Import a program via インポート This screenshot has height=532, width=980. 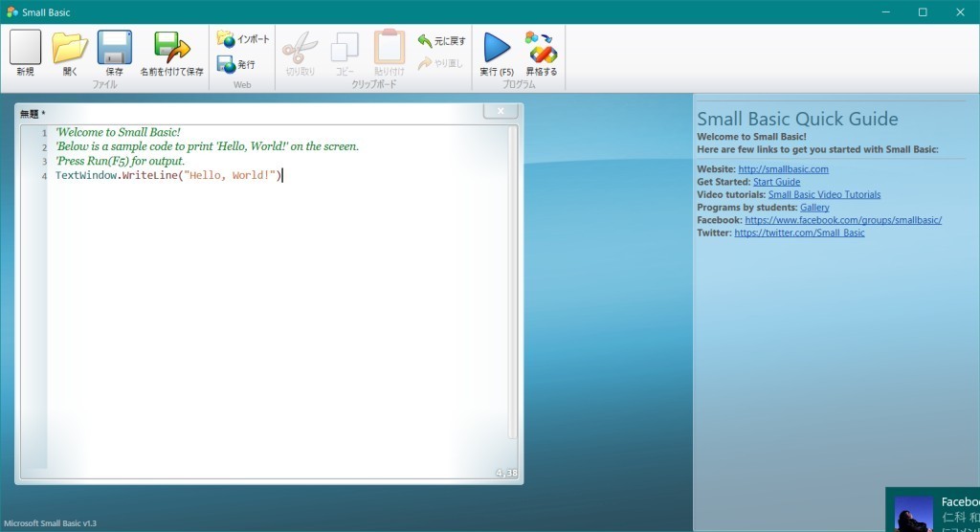pos(243,39)
